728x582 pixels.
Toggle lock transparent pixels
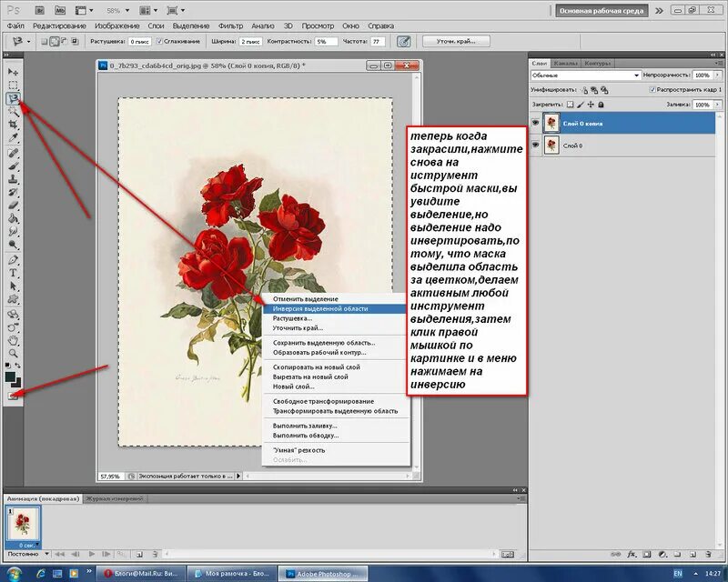571,105
